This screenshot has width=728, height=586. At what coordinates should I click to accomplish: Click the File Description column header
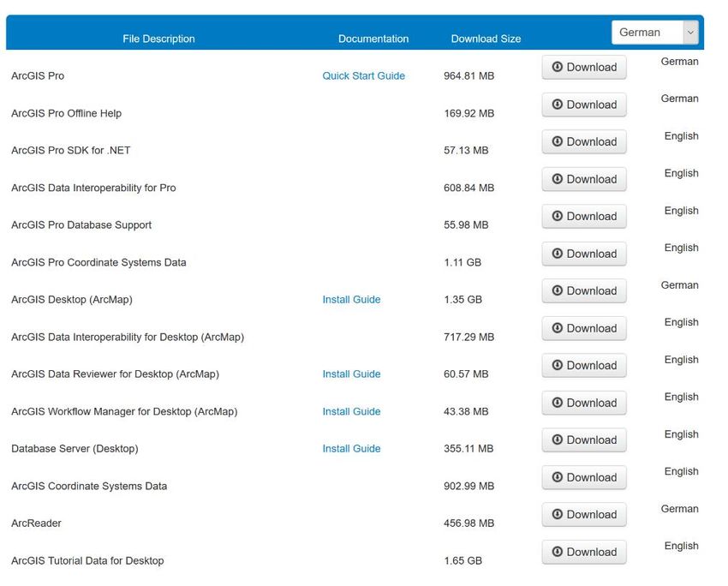(x=158, y=39)
